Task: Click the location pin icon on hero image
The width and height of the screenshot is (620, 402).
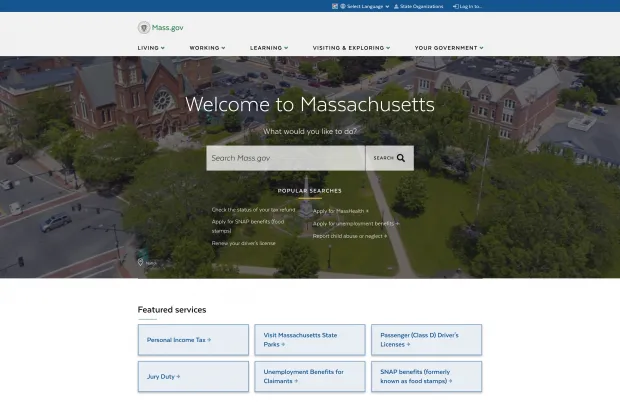Action: (140, 262)
